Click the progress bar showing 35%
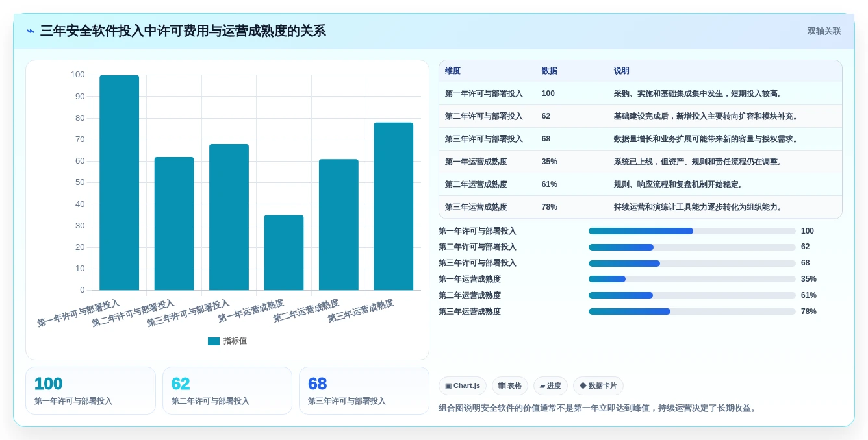Viewport: 868px width, 440px height. point(692,279)
